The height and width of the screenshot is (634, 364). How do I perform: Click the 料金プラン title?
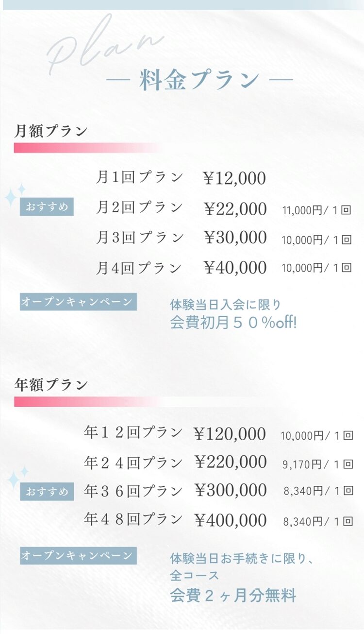tap(199, 80)
